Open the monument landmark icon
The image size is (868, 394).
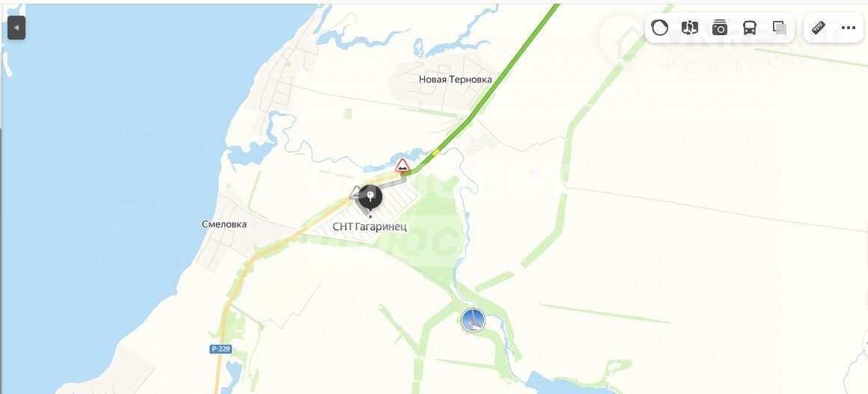coord(473,321)
